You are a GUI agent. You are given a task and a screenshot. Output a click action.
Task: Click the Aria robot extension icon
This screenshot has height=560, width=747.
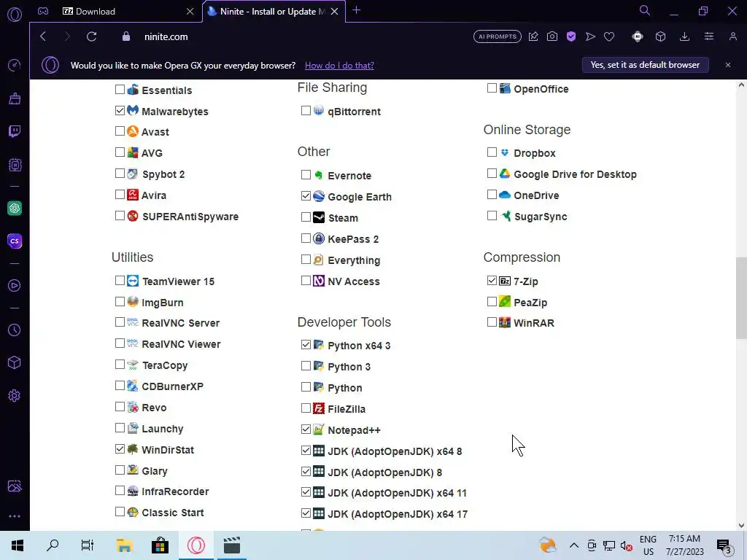(x=638, y=36)
